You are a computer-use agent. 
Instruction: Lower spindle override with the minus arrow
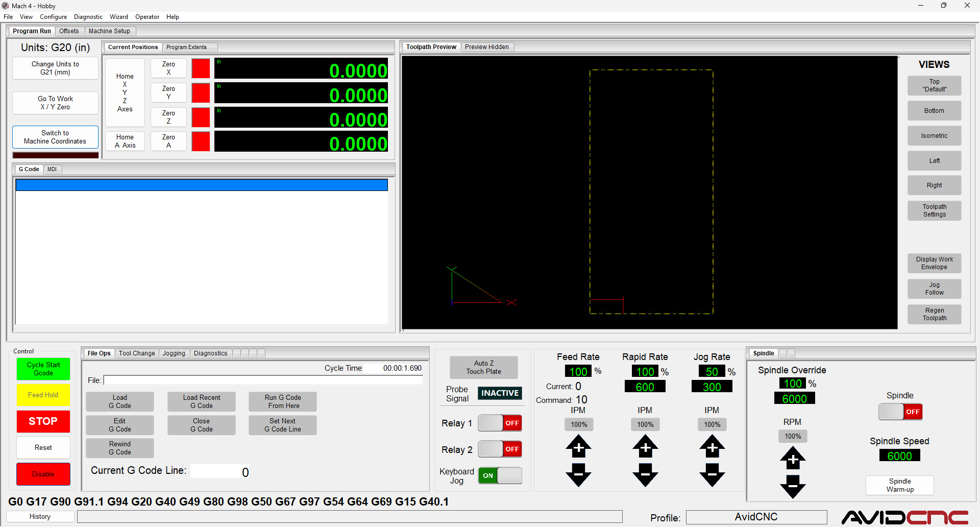pos(793,487)
